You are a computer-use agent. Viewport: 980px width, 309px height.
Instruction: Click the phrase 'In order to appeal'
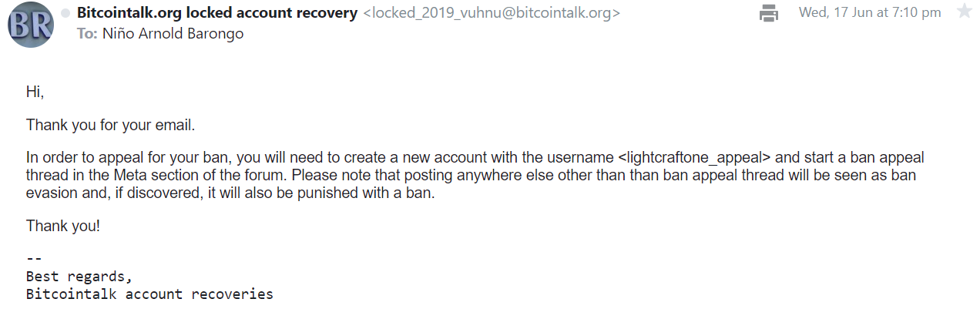point(82,158)
